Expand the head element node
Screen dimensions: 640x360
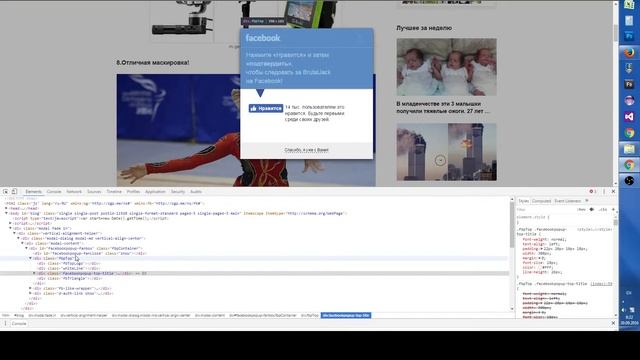coord(6,208)
